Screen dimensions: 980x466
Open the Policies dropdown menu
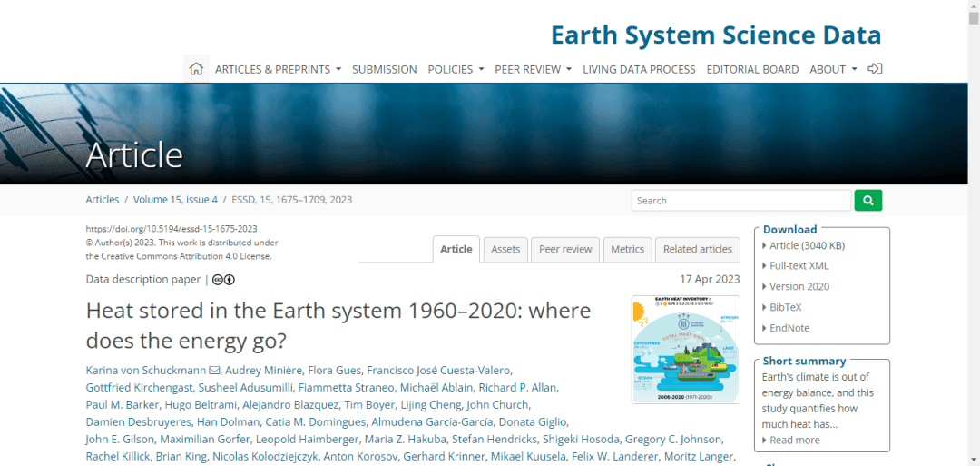coord(456,69)
